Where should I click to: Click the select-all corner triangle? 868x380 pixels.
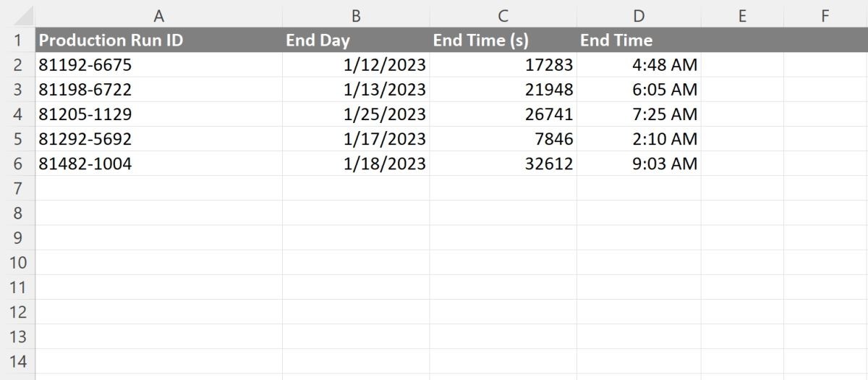(x=18, y=16)
